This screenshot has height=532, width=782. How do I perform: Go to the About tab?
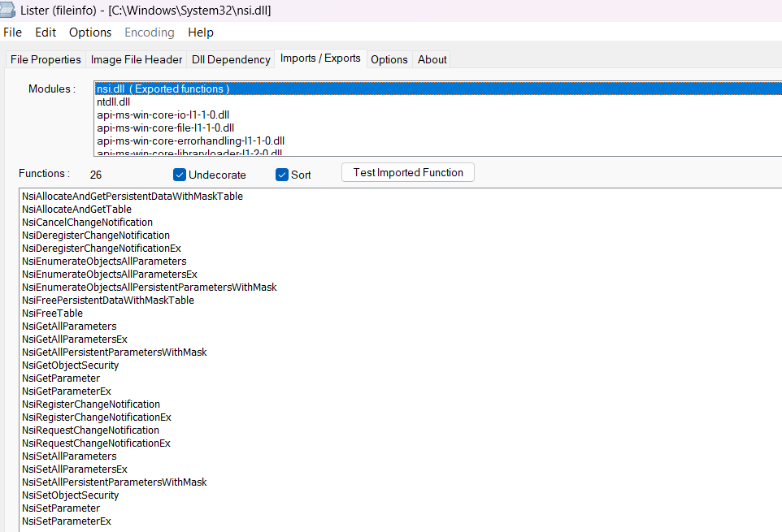point(432,59)
